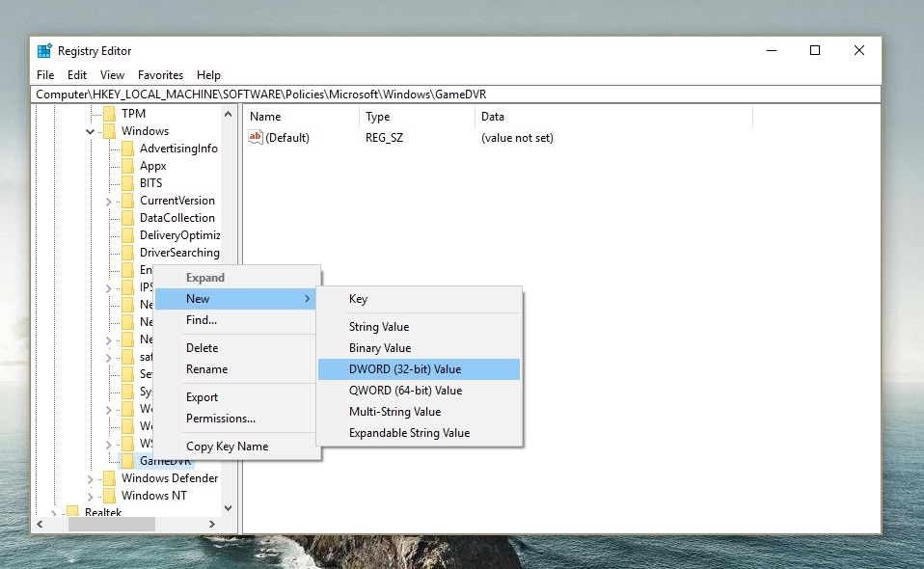924x569 pixels.
Task: Open the Help menu
Action: click(208, 75)
